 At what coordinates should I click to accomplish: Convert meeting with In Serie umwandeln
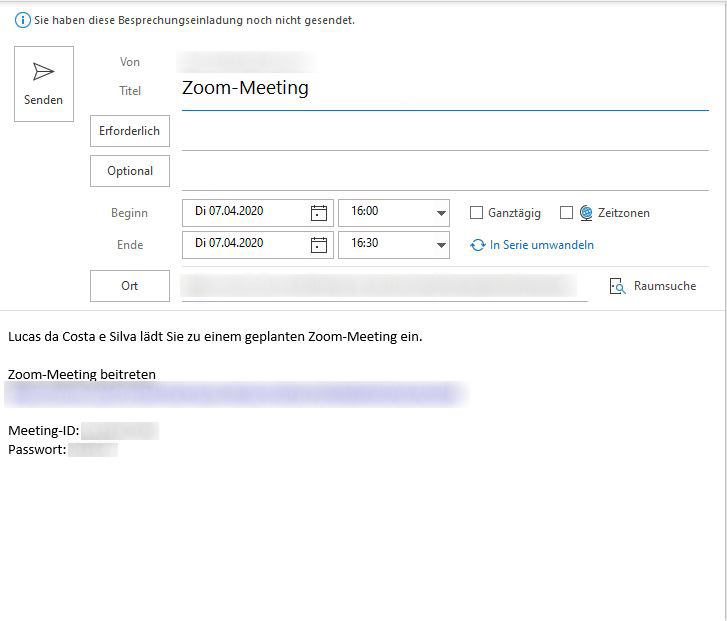coord(532,245)
